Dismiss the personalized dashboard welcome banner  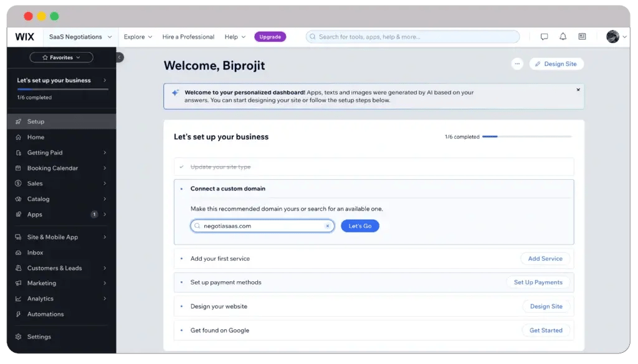pyautogui.click(x=578, y=90)
